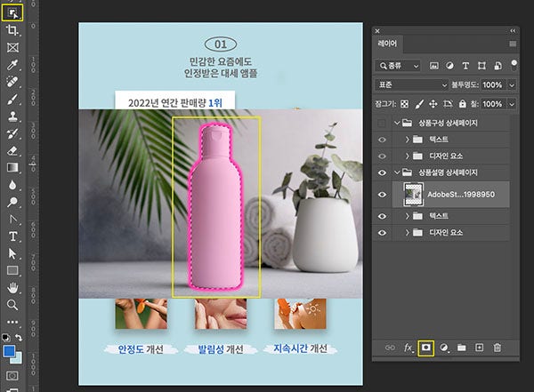Click the Link layers icon
The width and height of the screenshot is (534, 392).
[x=390, y=348]
